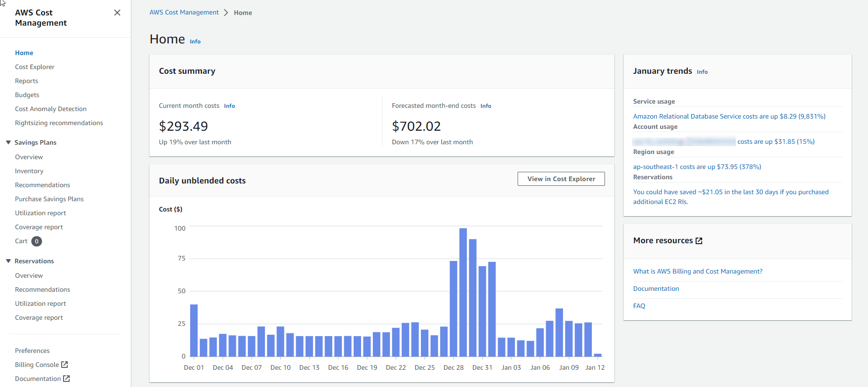Click View in Cost Explorer button
The height and width of the screenshot is (387, 868).
pyautogui.click(x=561, y=179)
